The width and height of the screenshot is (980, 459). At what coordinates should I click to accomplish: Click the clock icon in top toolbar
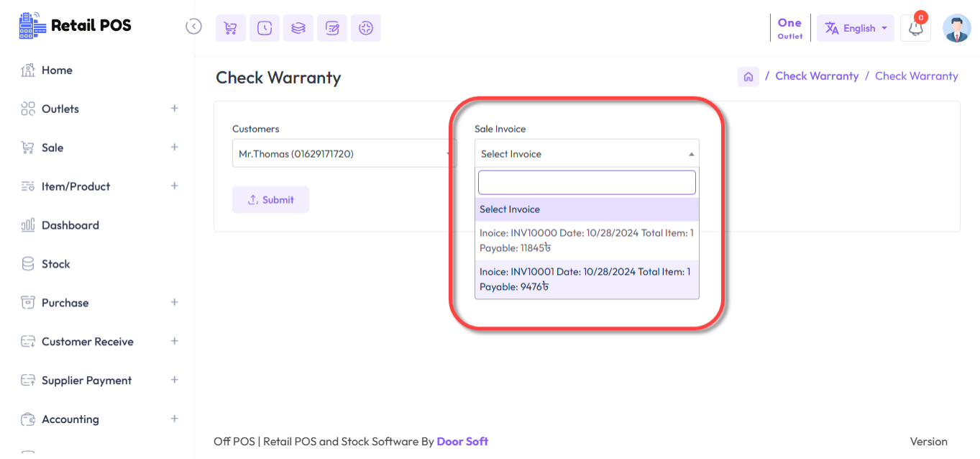[265, 28]
